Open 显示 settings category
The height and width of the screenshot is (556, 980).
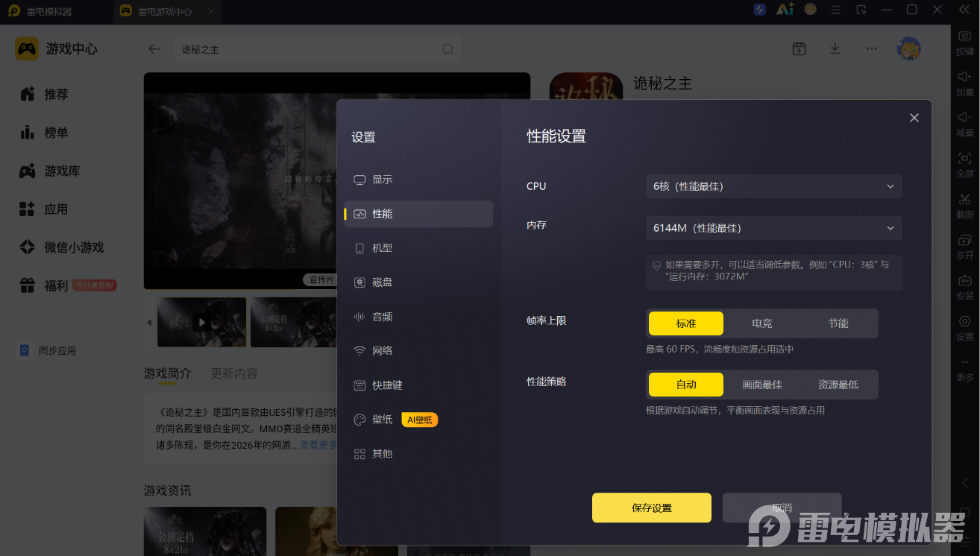pos(418,180)
